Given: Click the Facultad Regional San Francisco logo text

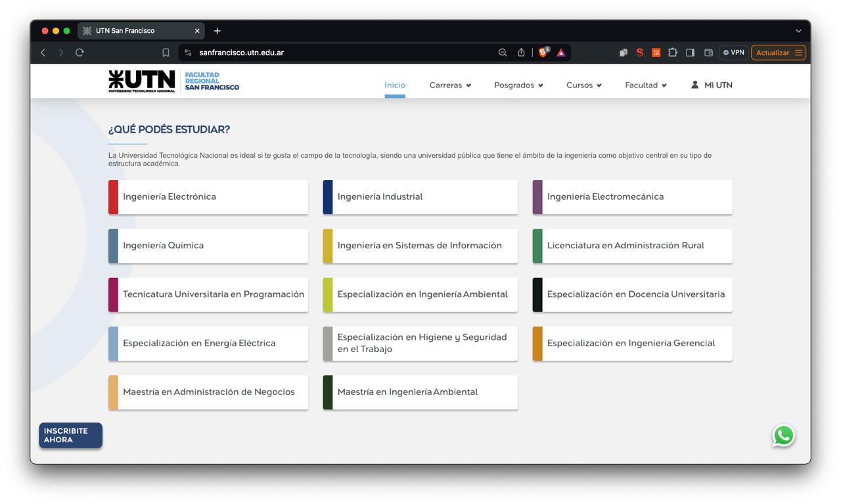Looking at the screenshot, I should (x=212, y=81).
